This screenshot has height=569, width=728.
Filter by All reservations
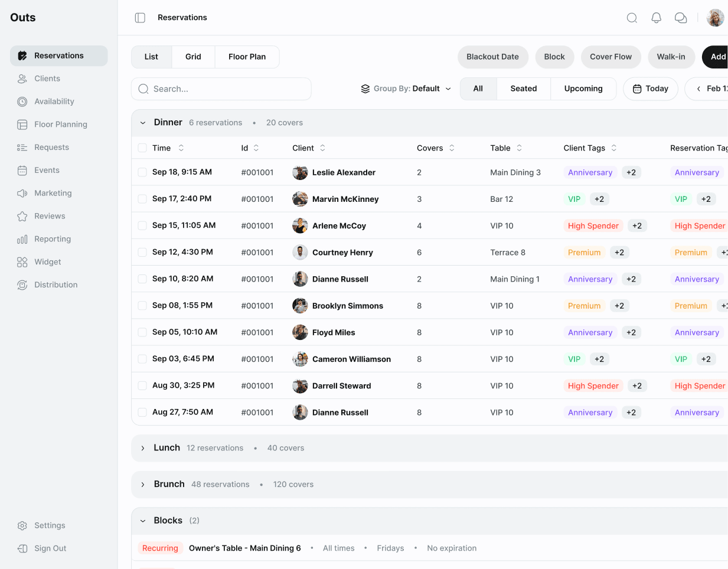tap(478, 89)
